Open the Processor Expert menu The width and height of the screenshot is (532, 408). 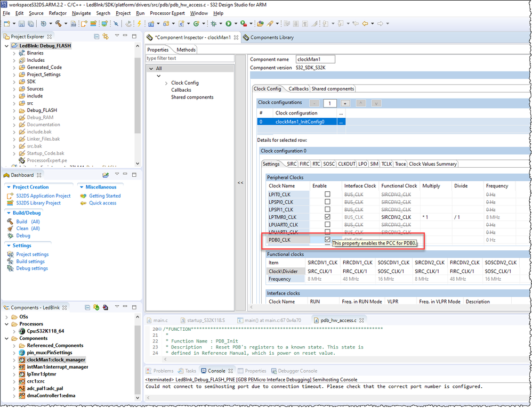pos(167,13)
